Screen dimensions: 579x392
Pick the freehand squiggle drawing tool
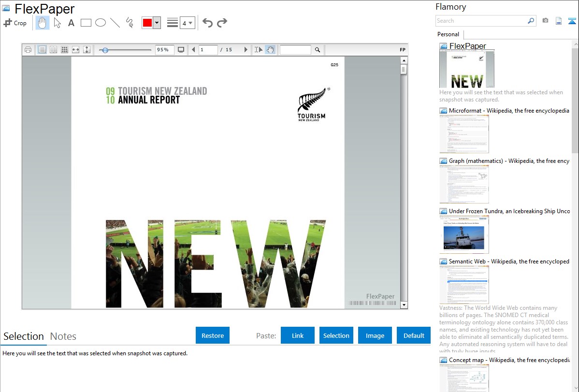coord(130,23)
